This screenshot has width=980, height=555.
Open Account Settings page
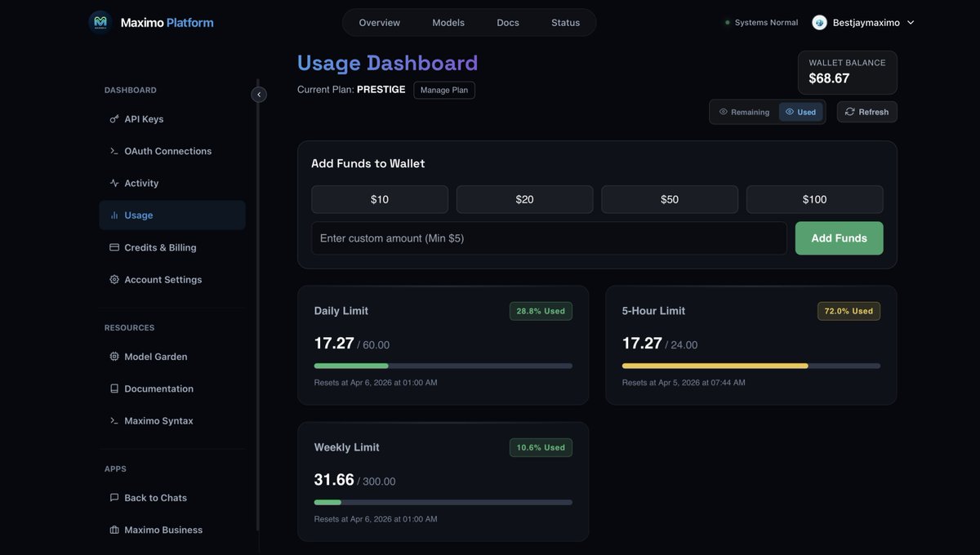pyautogui.click(x=172, y=279)
